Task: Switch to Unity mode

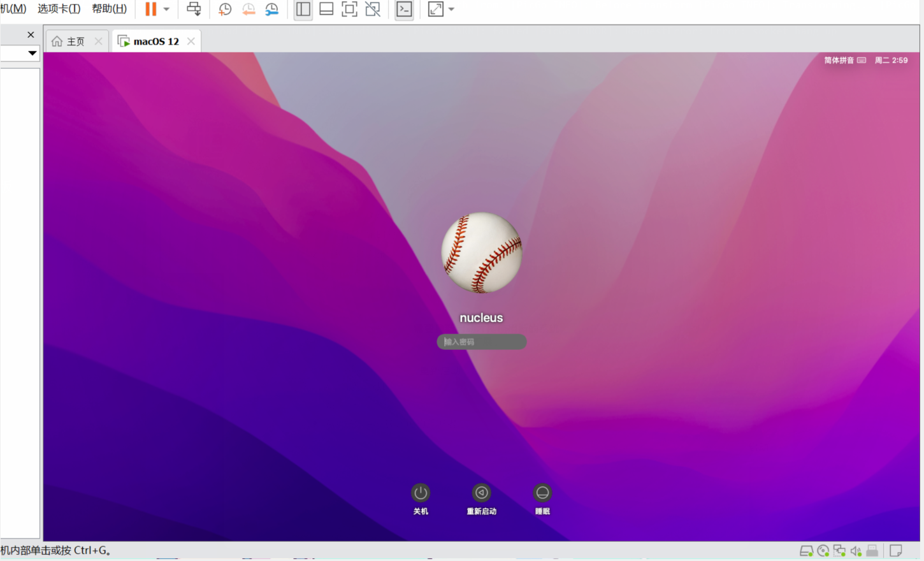Action: point(373,9)
